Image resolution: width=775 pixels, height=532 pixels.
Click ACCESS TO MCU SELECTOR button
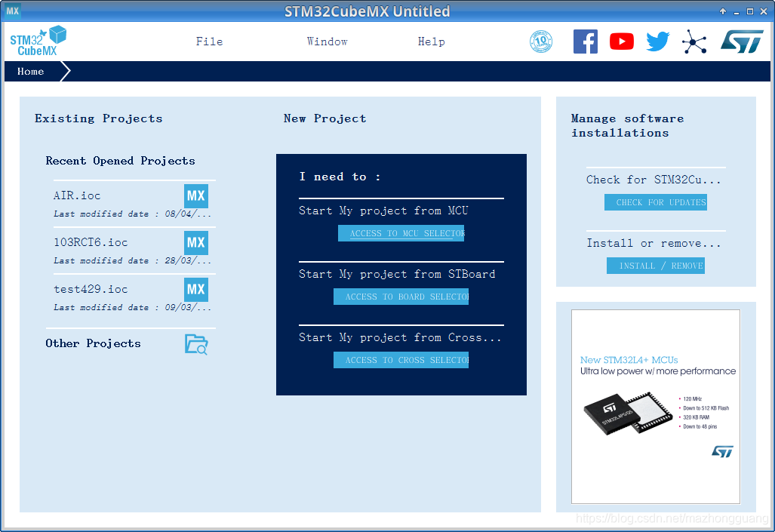(x=401, y=233)
